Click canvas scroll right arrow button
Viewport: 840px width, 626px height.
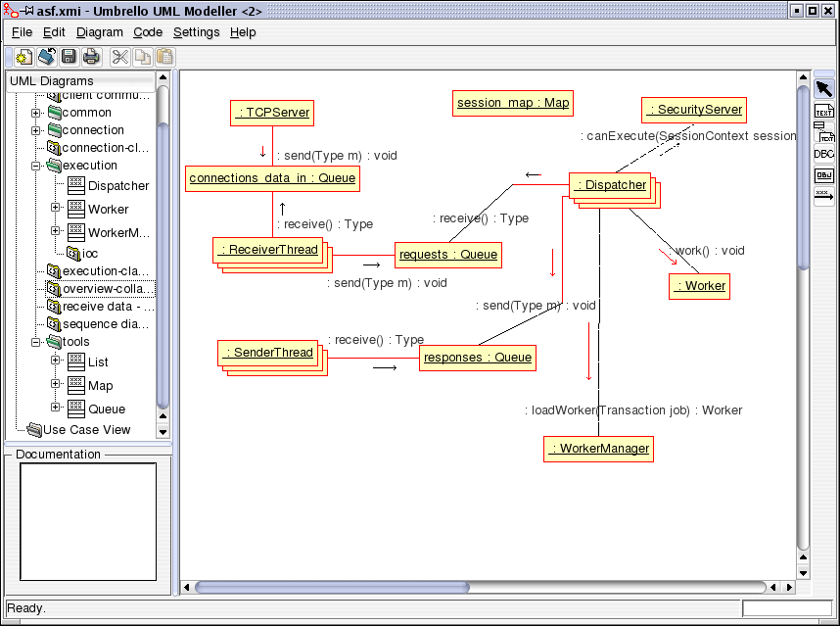(x=789, y=588)
